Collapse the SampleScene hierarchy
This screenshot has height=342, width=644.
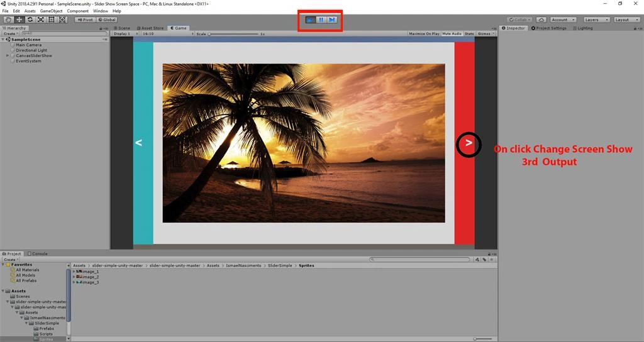(3, 40)
